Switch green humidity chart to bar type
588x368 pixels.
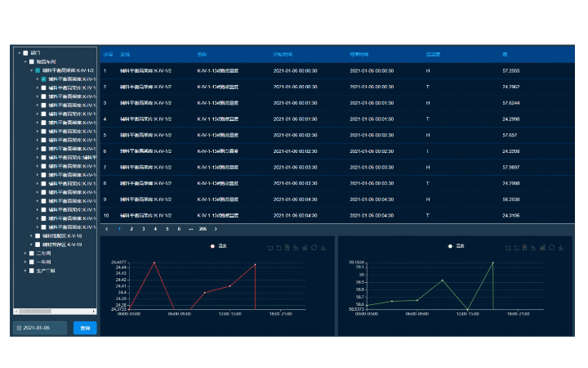(542, 248)
